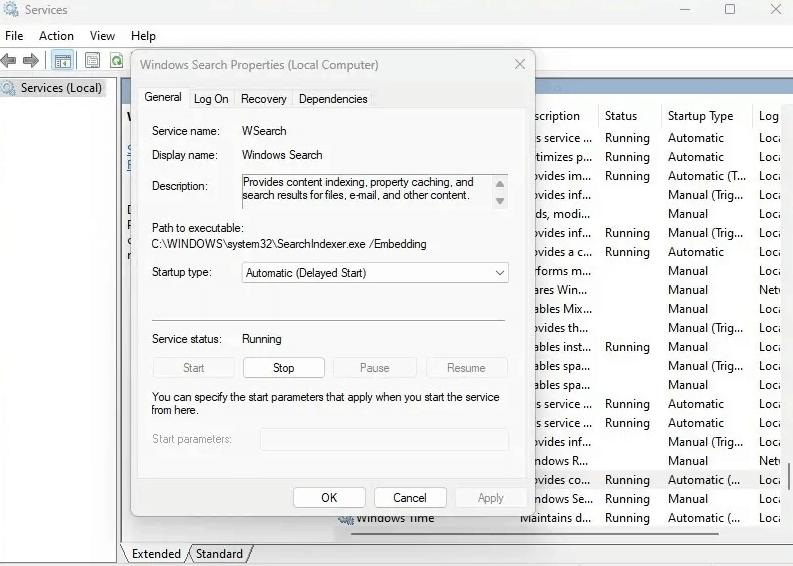Open the Action menu

pyautogui.click(x=56, y=35)
